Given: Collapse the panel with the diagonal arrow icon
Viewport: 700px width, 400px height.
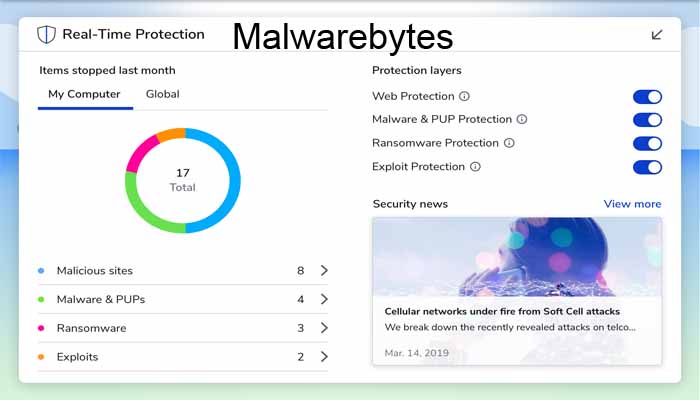Looking at the screenshot, I should point(656,35).
